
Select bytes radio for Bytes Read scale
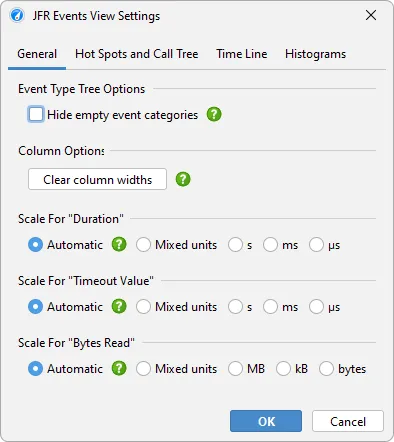(326, 369)
